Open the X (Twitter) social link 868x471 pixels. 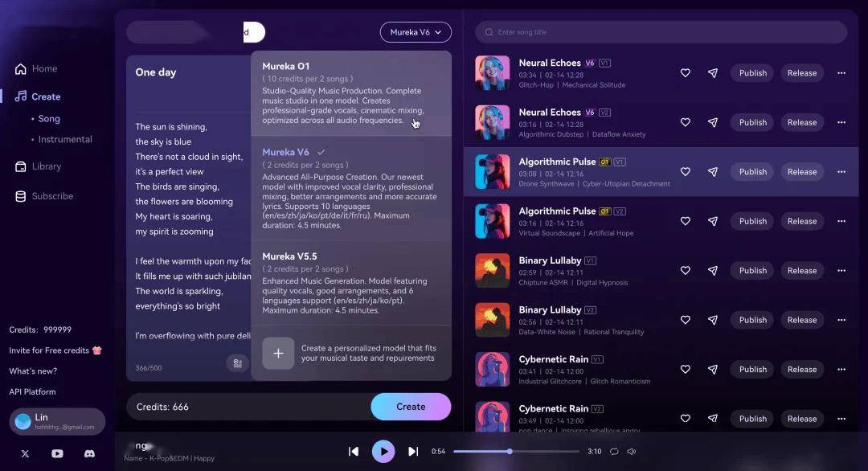[x=25, y=453]
